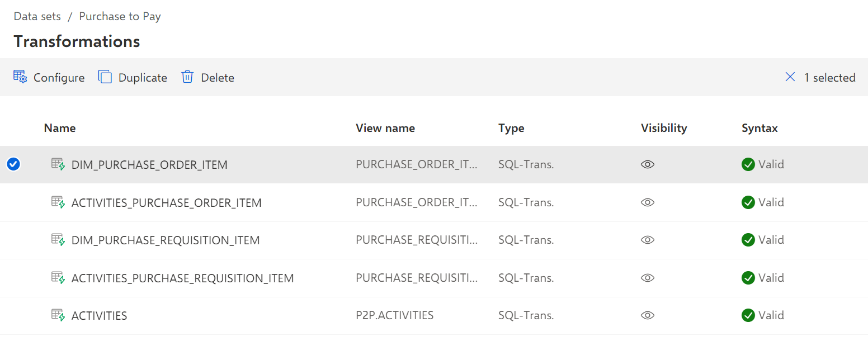
Task: Click the Delete trash can icon
Action: (187, 77)
